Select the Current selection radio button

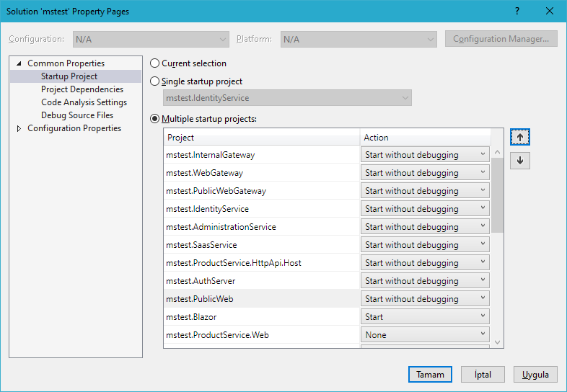154,63
